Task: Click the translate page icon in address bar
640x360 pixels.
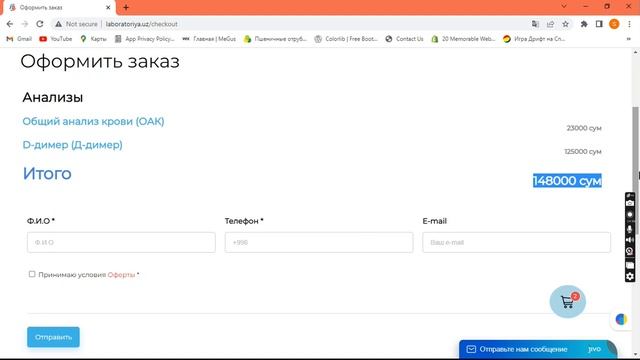Action: pyautogui.click(x=535, y=24)
